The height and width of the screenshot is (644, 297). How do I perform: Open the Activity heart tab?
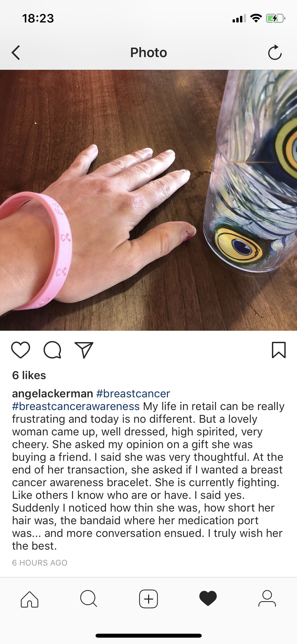coord(208,599)
